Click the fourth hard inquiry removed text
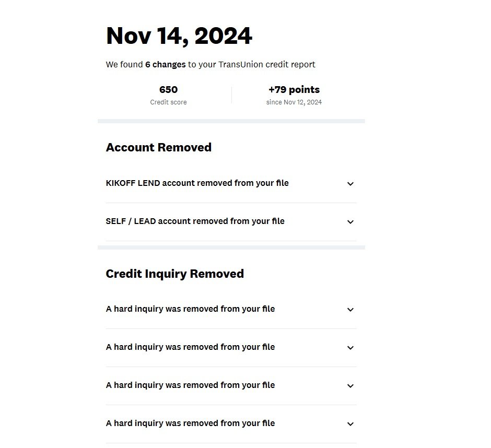This screenshot has height=448, width=491. [190, 423]
